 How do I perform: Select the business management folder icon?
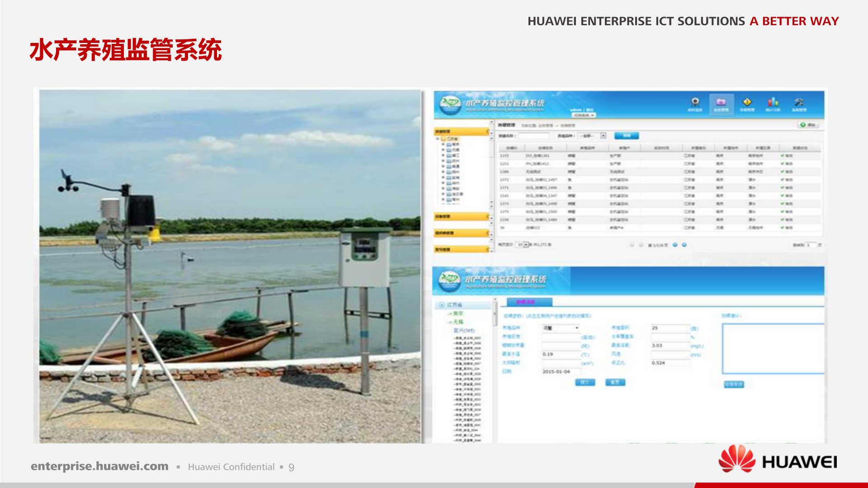coord(721,102)
